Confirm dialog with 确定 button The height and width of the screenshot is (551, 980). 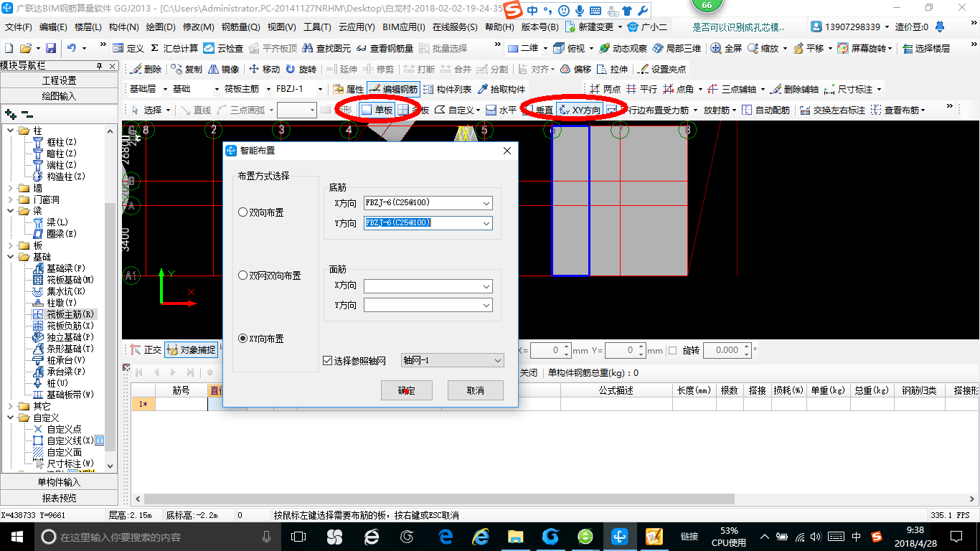406,390
